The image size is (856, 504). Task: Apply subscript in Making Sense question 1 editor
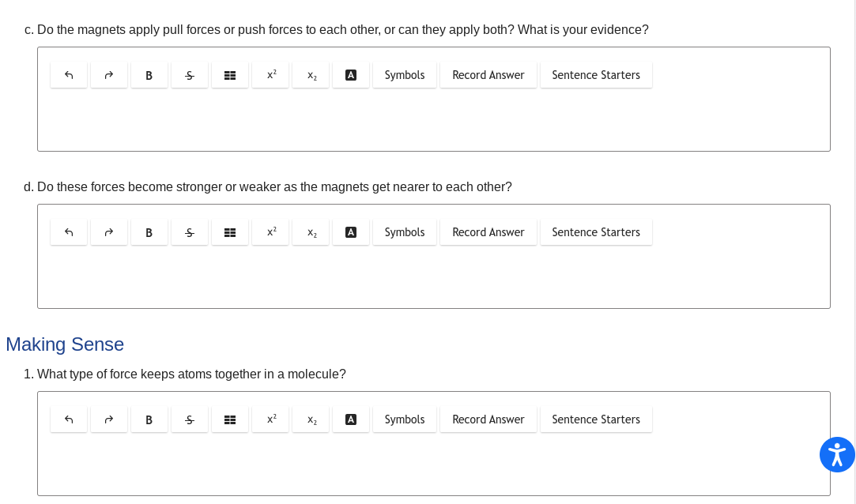[x=311, y=419]
